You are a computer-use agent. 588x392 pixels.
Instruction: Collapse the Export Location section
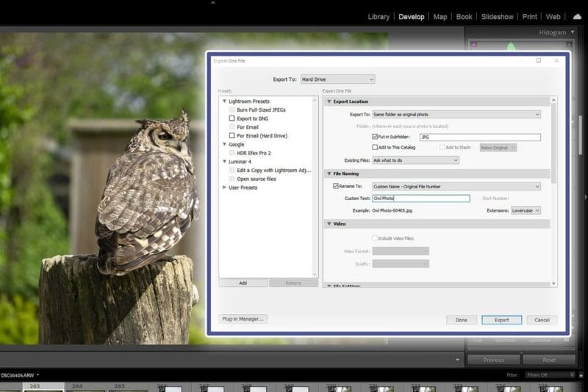(x=329, y=101)
